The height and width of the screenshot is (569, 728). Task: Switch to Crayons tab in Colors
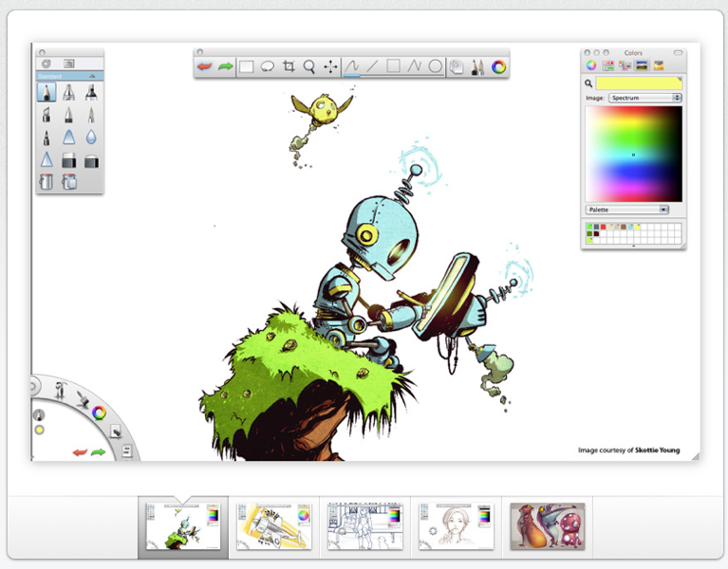pyautogui.click(x=659, y=65)
